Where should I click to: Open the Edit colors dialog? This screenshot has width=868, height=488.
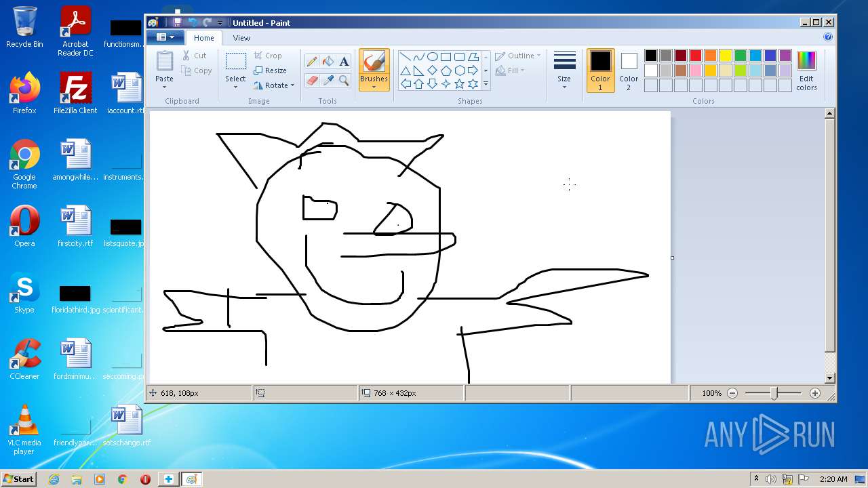(x=806, y=70)
